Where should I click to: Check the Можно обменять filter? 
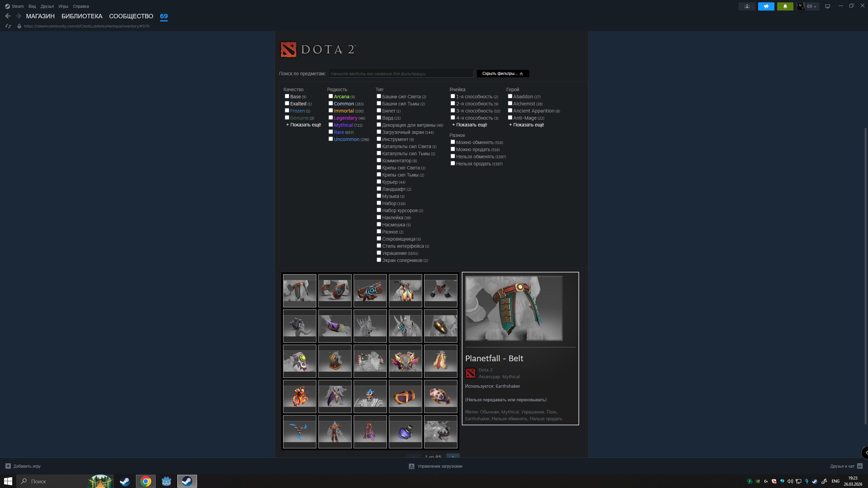pos(453,142)
